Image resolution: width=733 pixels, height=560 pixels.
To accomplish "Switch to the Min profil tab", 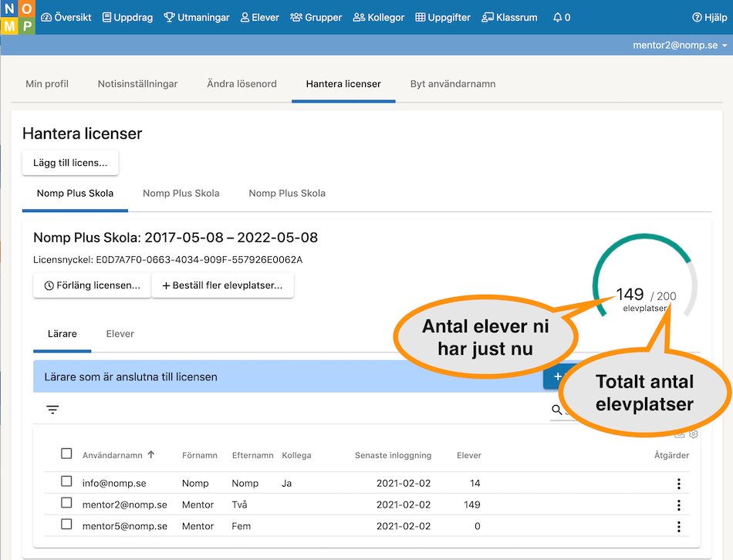I will [x=47, y=83].
